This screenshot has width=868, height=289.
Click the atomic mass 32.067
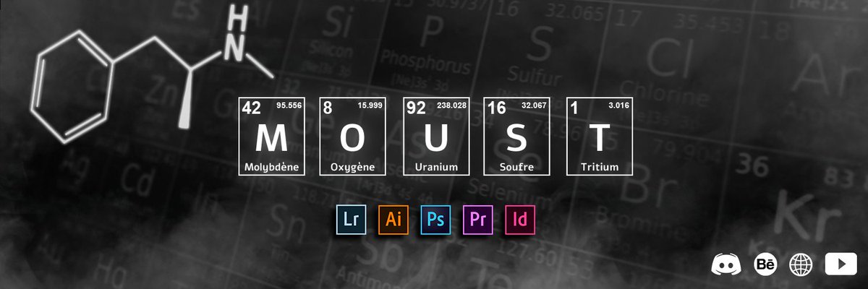click(x=535, y=105)
